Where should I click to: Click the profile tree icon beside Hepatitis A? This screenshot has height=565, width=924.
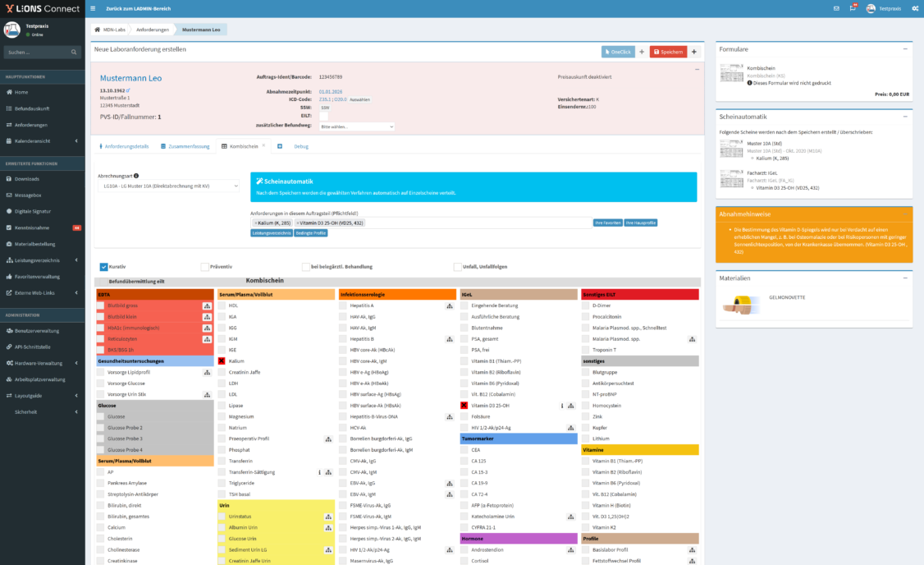click(449, 305)
